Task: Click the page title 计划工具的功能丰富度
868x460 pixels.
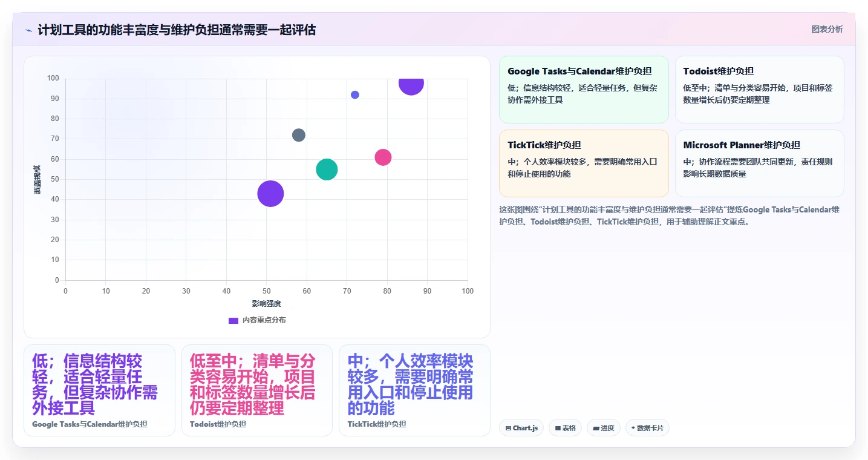Action: (x=177, y=30)
